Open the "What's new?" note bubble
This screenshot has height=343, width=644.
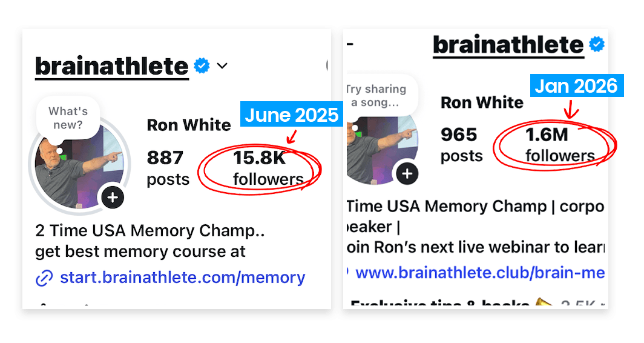click(68, 118)
